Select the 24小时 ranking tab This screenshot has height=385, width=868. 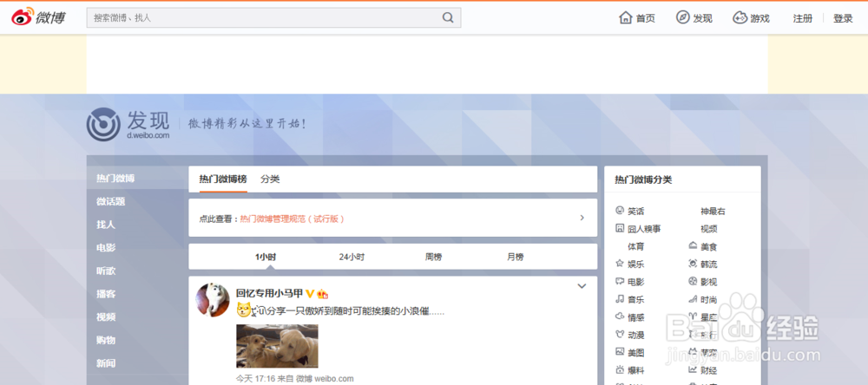[x=352, y=258]
